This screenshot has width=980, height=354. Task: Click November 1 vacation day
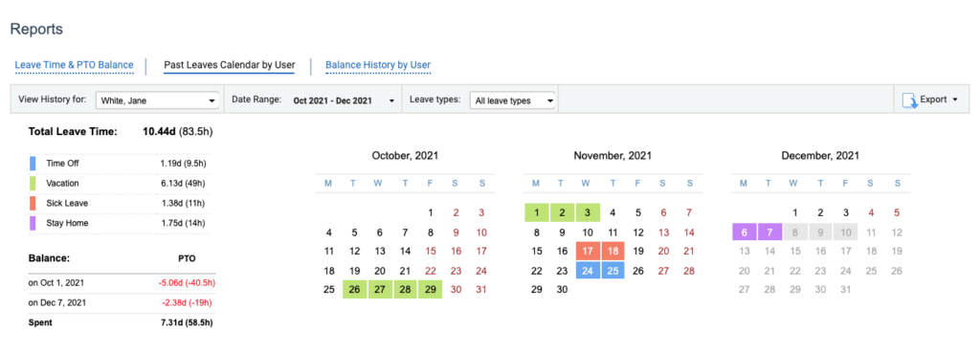536,212
